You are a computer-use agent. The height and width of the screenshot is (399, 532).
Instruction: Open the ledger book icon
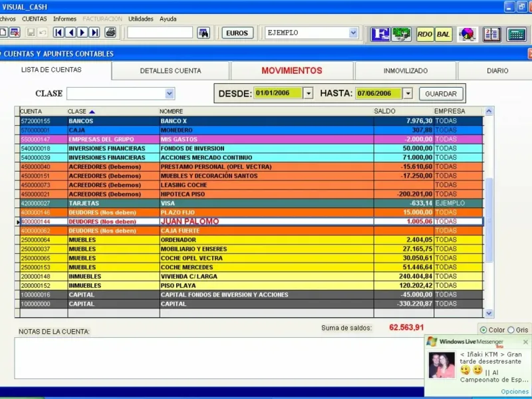pyautogui.click(x=491, y=35)
